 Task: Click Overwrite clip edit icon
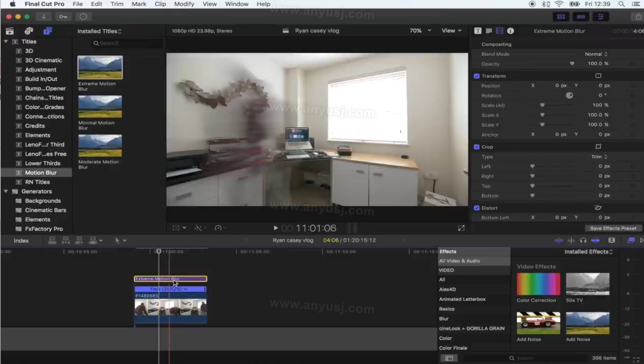[x=95, y=240]
